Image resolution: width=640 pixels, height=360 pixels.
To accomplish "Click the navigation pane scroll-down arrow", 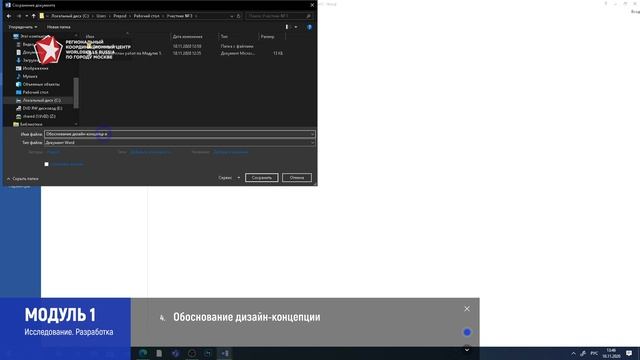I will (x=76, y=124).
